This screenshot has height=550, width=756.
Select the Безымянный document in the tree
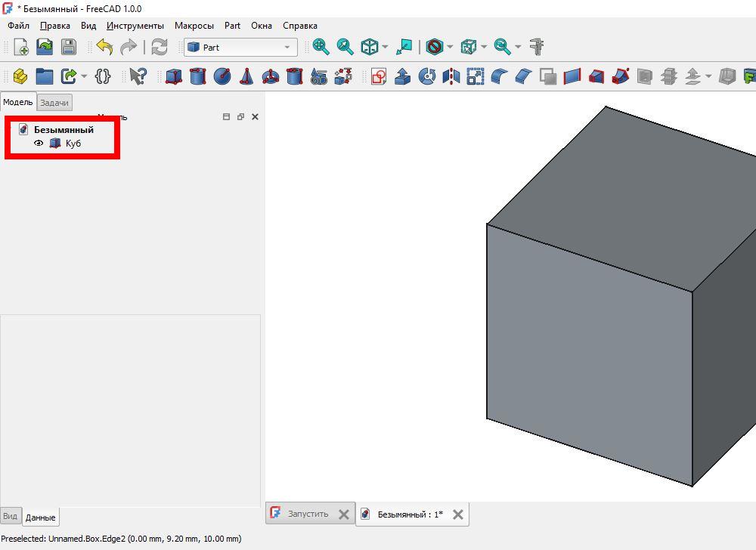[64, 129]
